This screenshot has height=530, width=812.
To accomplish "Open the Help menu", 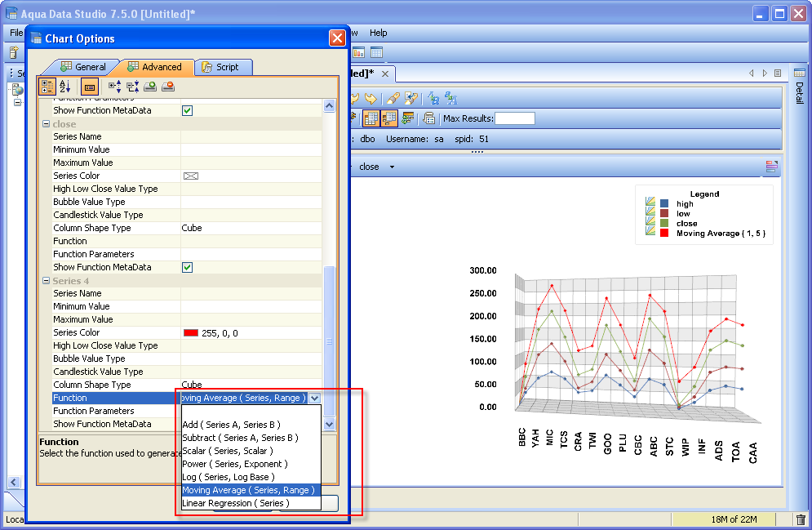I will pyautogui.click(x=378, y=33).
